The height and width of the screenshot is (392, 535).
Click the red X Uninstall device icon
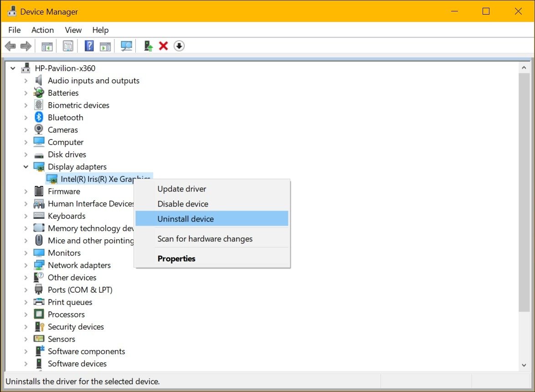(164, 46)
